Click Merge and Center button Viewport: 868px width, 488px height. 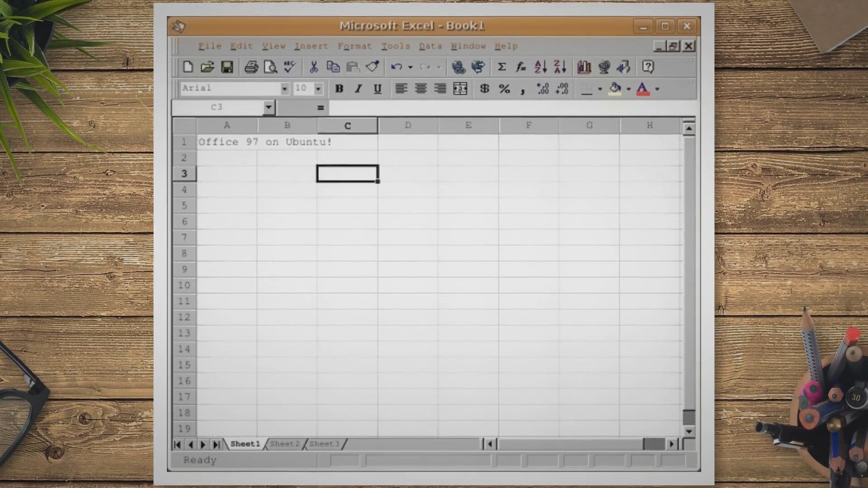coord(460,89)
